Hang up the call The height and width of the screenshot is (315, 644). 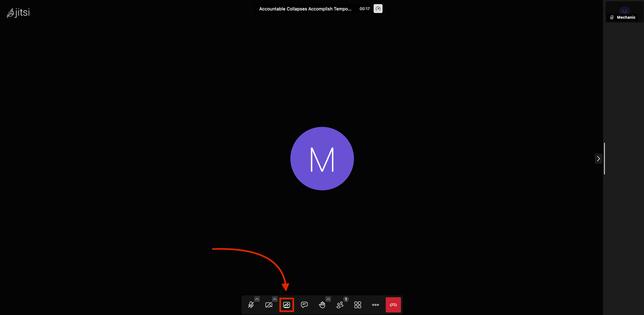[393, 305]
